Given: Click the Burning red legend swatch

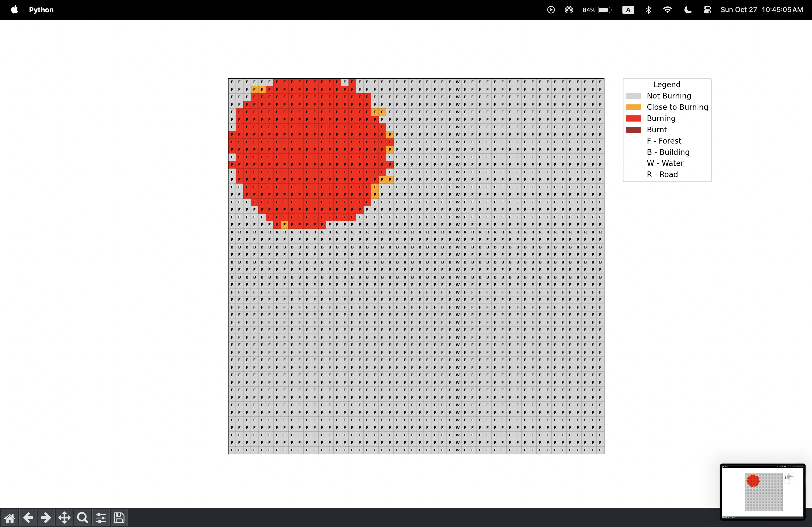Looking at the screenshot, I should pyautogui.click(x=633, y=118).
